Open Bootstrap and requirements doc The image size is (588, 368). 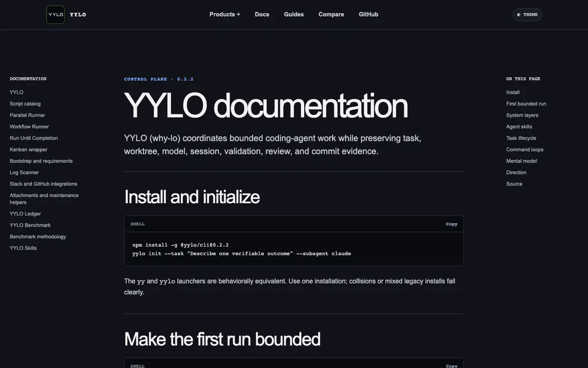point(41,161)
